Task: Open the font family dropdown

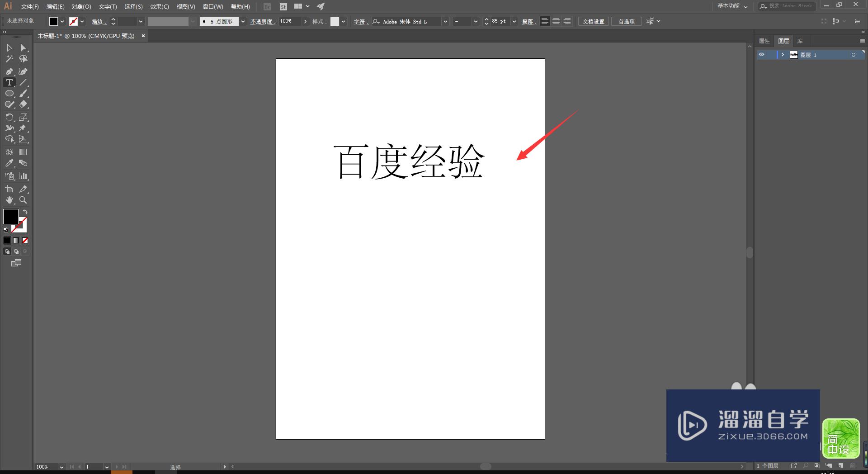Action: pyautogui.click(x=445, y=21)
